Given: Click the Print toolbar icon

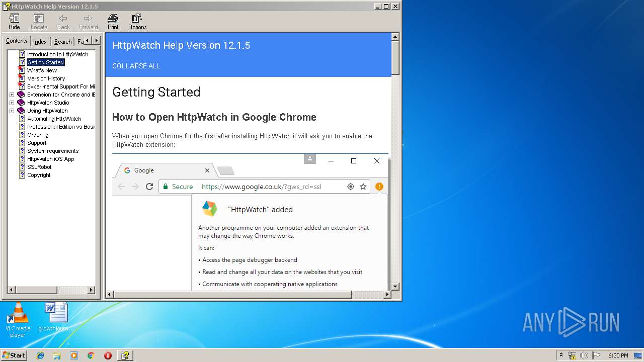Looking at the screenshot, I should [x=113, y=22].
